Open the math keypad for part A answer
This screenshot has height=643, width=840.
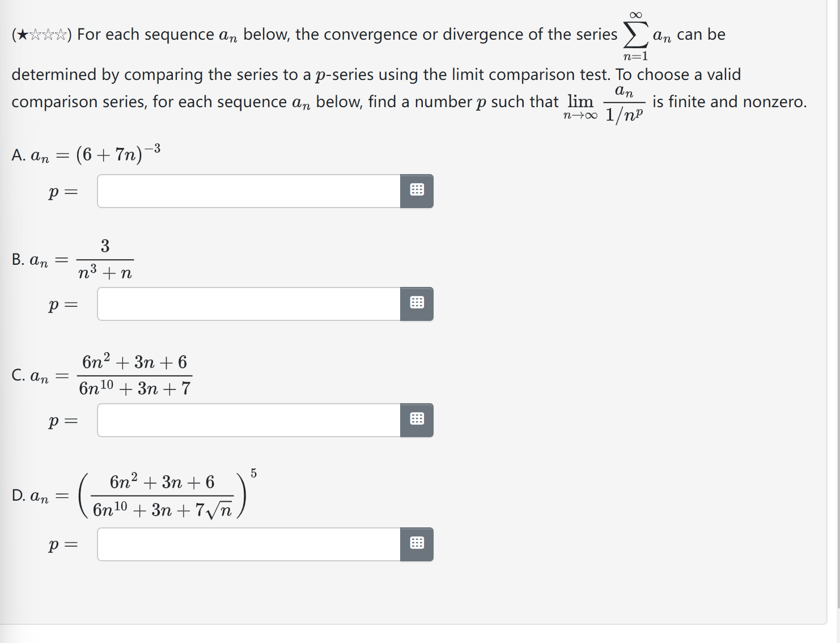417,191
